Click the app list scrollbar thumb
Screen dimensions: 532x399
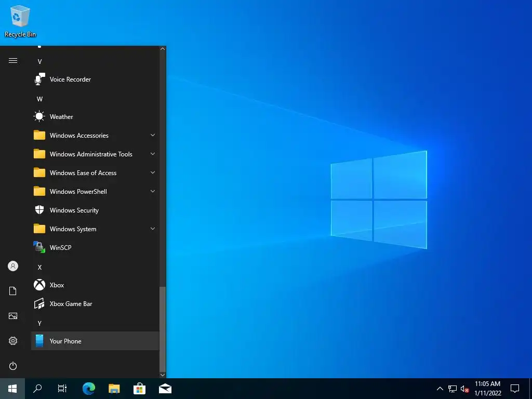163,329
